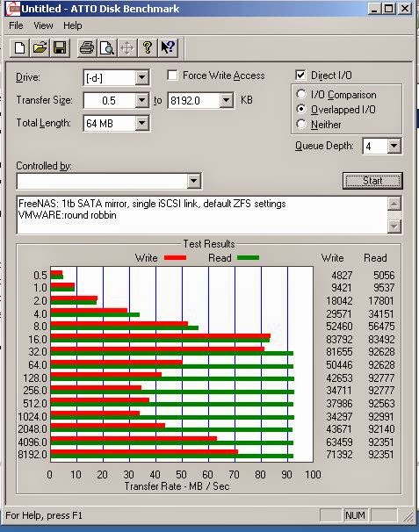The height and width of the screenshot is (532, 419).
Task: Click the Transfer Rate - MB / Sec label
Action: coord(177,486)
